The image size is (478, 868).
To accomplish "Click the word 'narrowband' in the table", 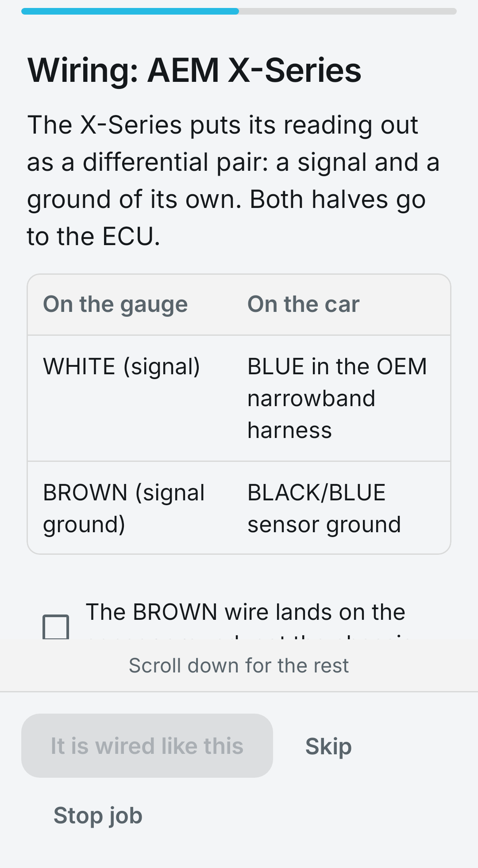I will coord(312,399).
